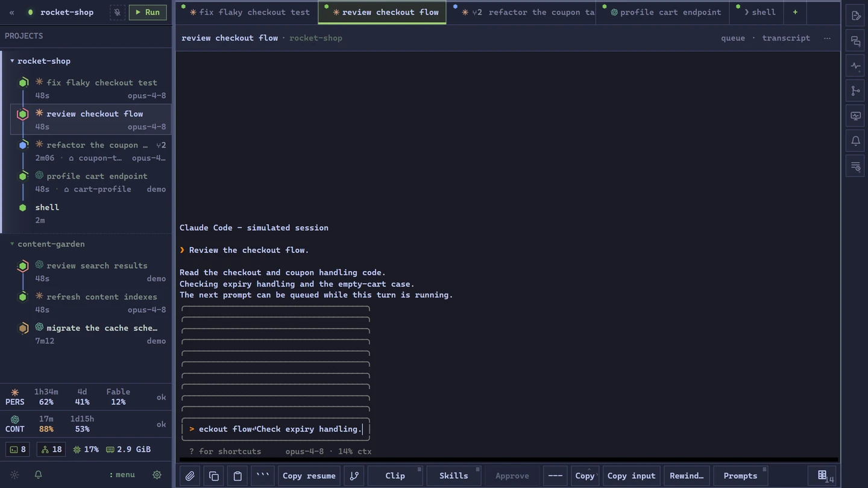This screenshot has height=488, width=868.
Task: Toggle the muted microphone button
Action: pos(118,12)
